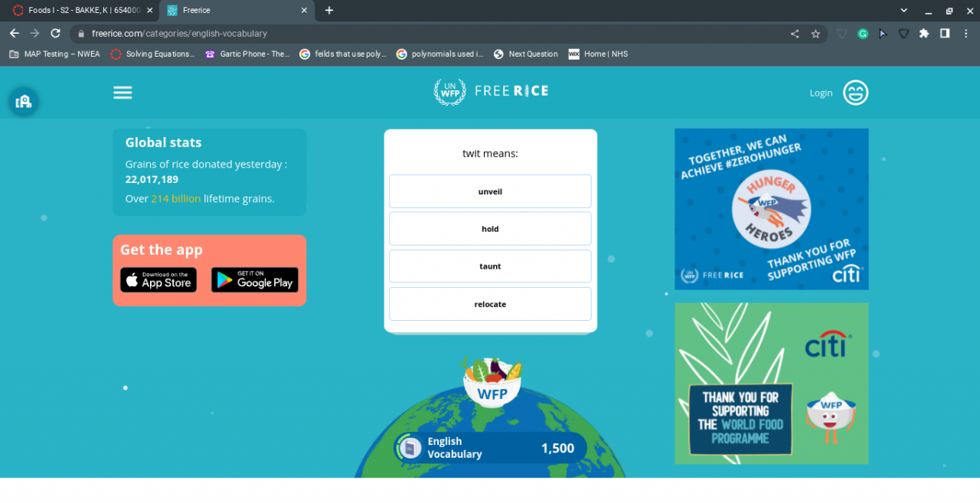Open the Next Question bookmark
Screen dimensions: 980x503
526,54
